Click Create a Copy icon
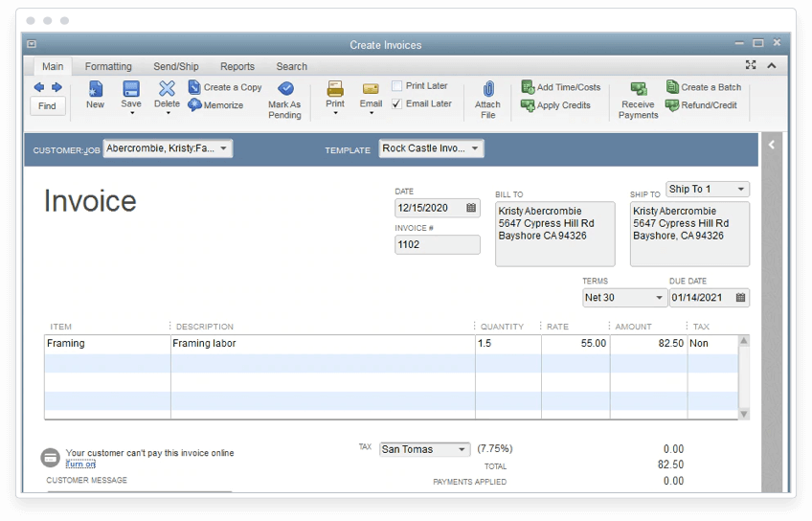812x521 pixels. [194, 87]
